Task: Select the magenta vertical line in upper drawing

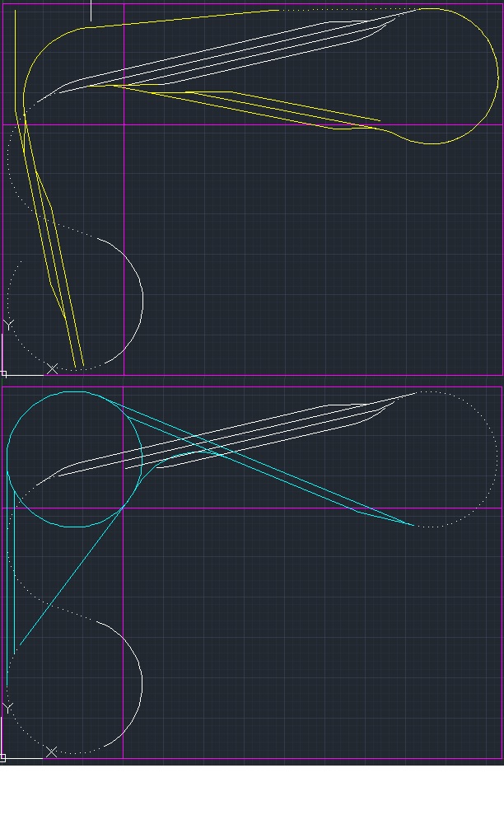Action: [124, 247]
